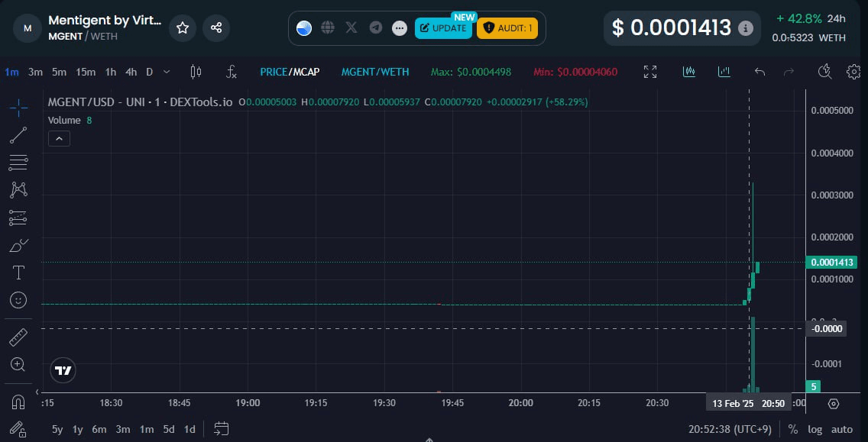Set date range to 1d
Image resolution: width=868 pixels, height=442 pixels.
[189, 429]
